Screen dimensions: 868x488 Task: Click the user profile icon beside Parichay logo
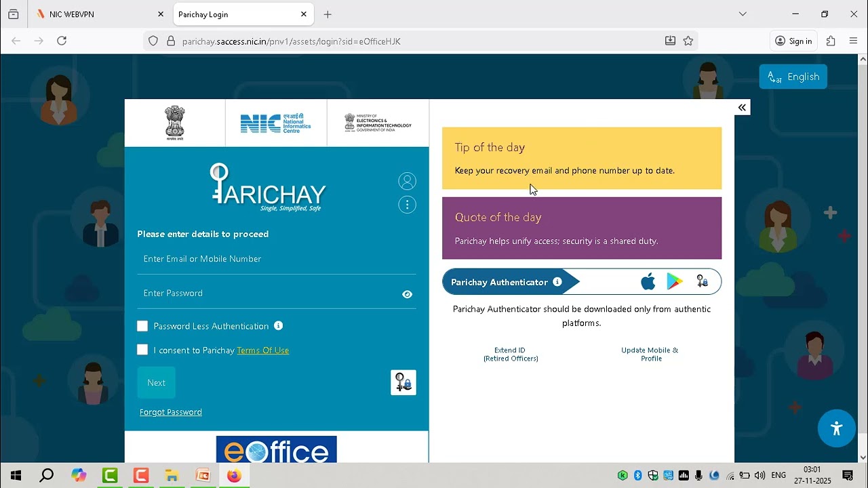407,181
